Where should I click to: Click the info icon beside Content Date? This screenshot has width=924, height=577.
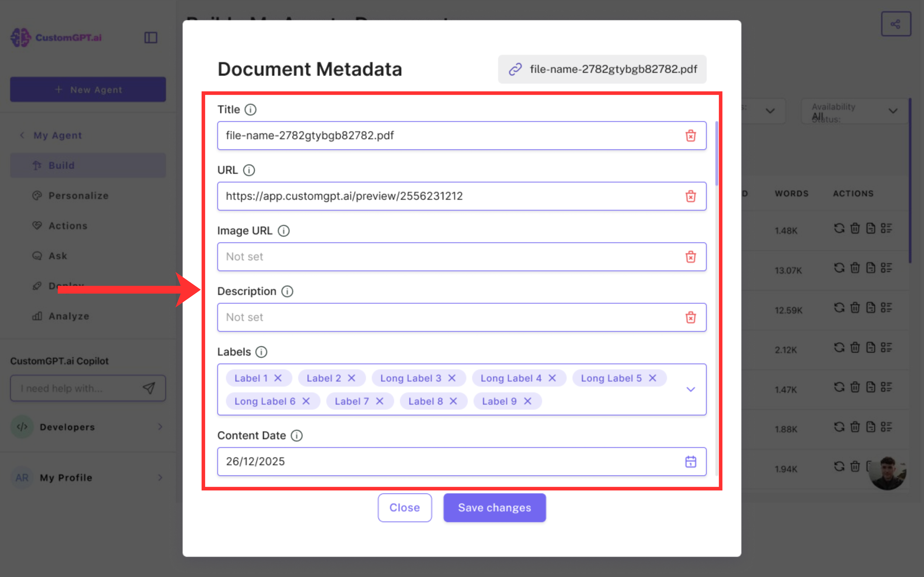(297, 436)
